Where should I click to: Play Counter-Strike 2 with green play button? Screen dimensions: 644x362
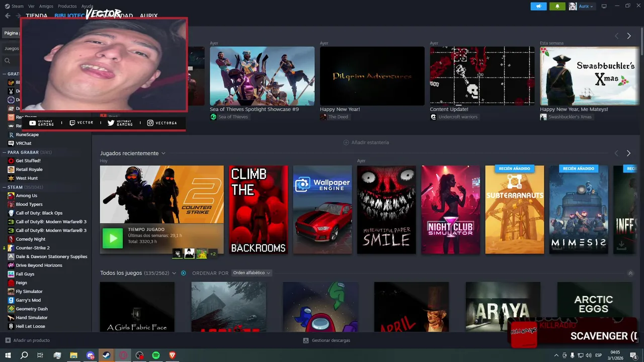point(113,238)
